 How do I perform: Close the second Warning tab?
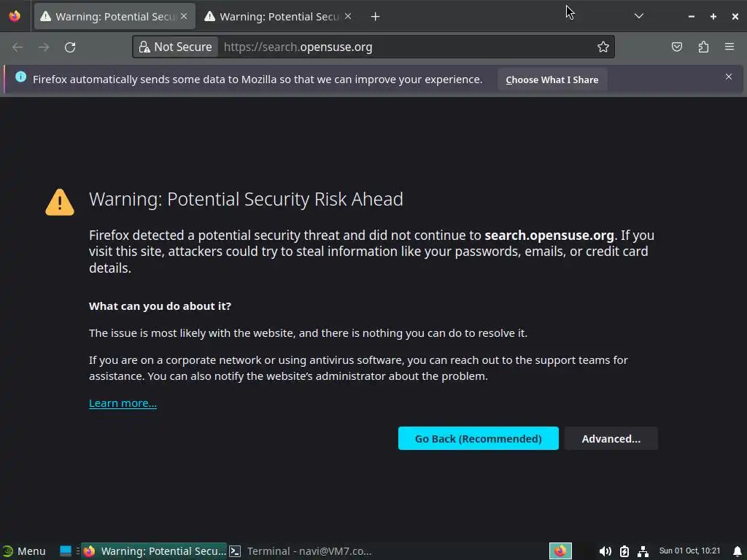coord(348,16)
